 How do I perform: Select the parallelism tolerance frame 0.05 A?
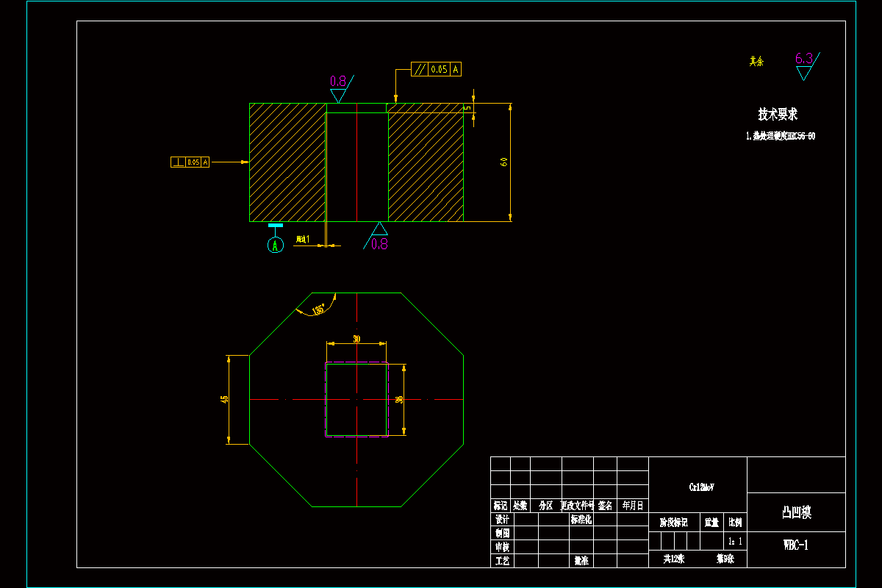pos(437,69)
